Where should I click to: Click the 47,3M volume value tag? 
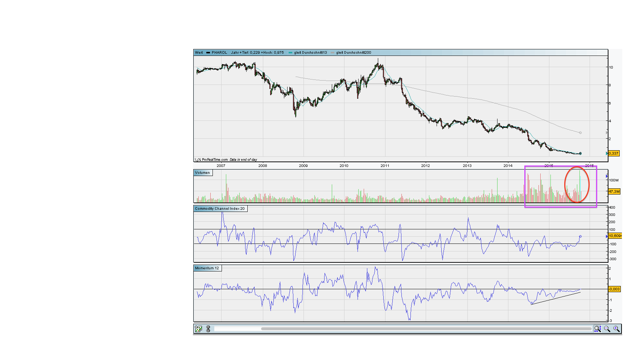coord(614,191)
